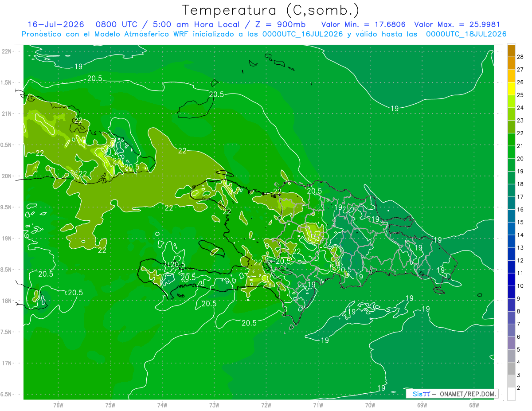Click color scale label '28'

(x=520, y=57)
